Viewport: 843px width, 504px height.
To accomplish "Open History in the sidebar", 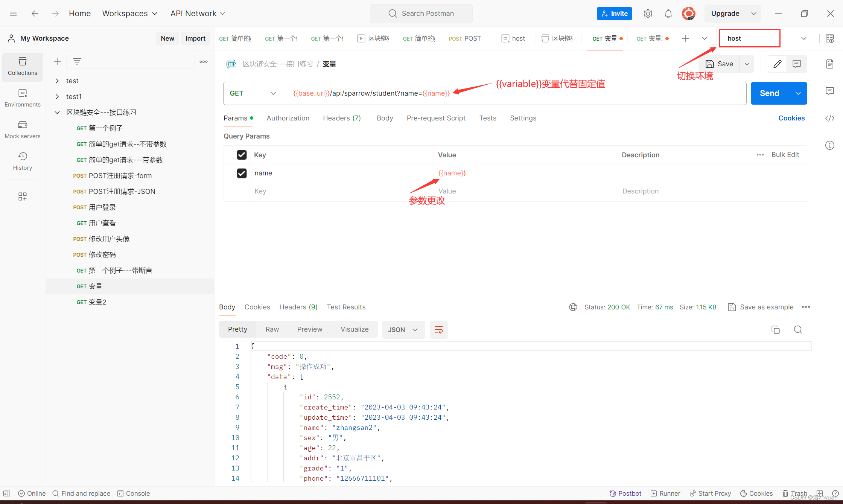I will 23,161.
